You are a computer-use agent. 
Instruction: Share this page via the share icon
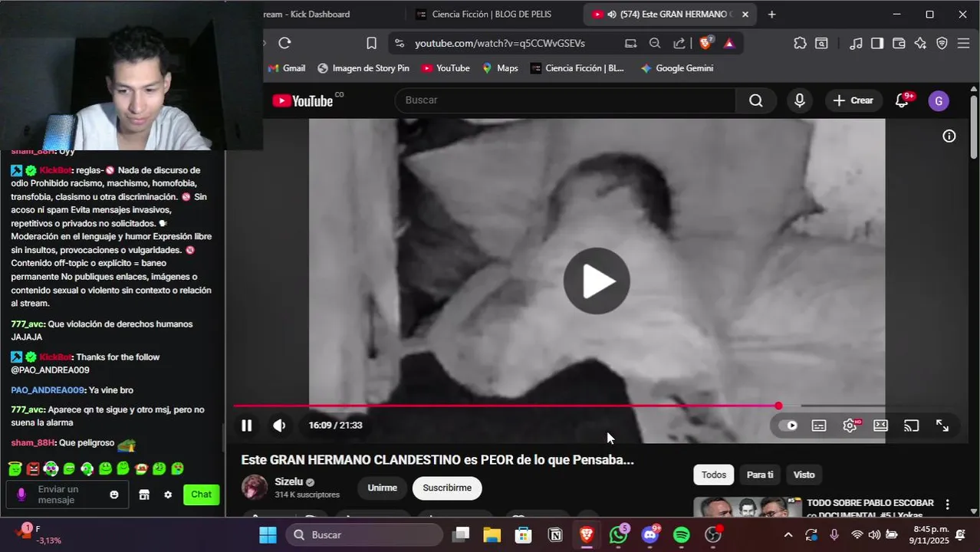tap(679, 43)
